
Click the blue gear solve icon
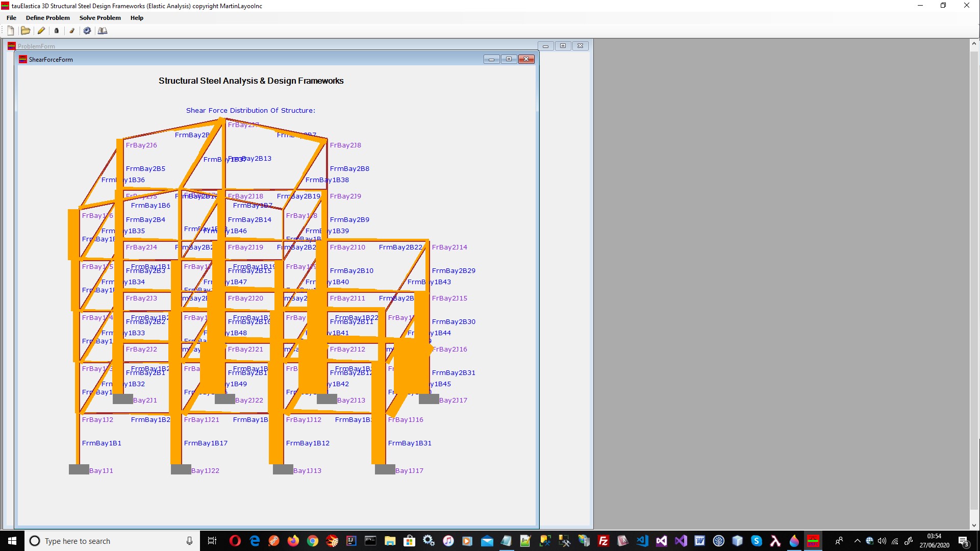pos(87,31)
